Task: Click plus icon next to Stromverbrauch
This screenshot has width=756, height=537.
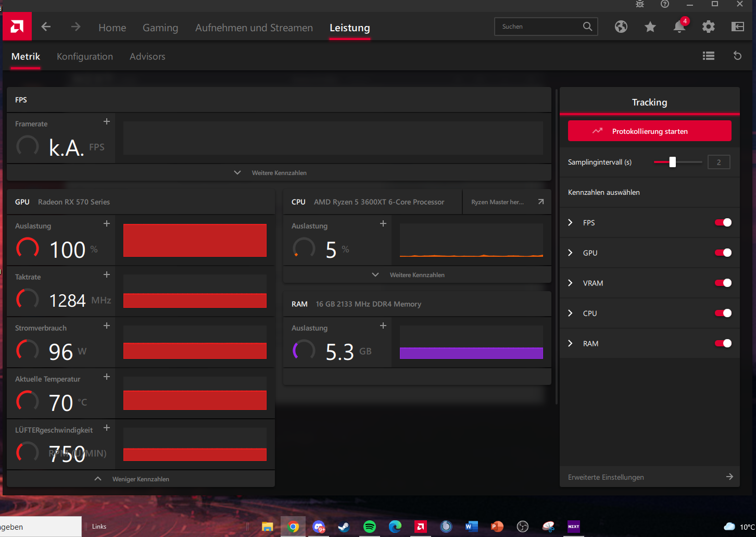Action: [x=107, y=326]
